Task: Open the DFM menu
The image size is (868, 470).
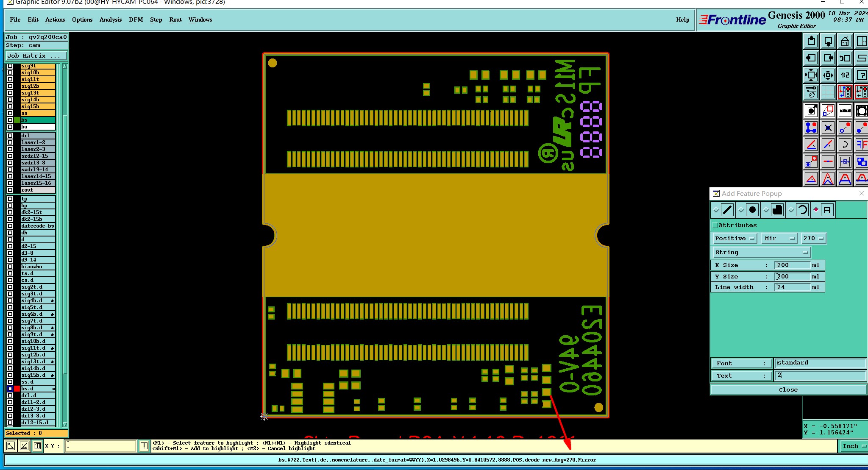Action: pyautogui.click(x=136, y=19)
